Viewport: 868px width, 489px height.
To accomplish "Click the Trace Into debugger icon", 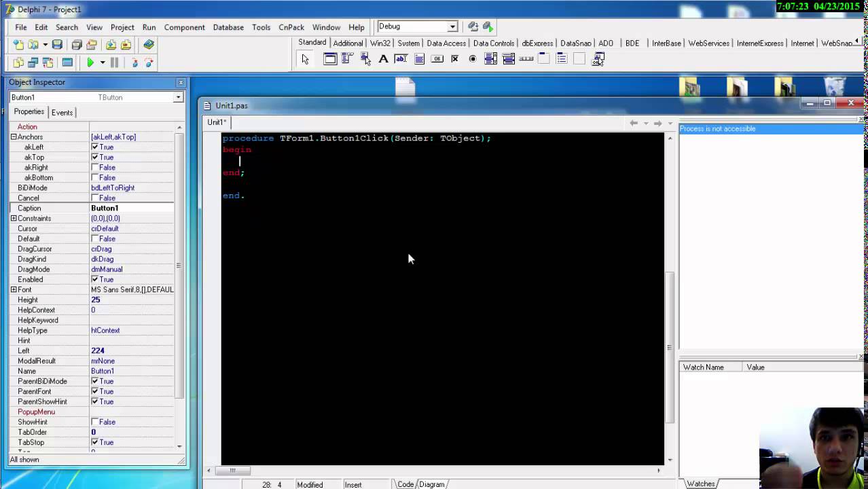I will coord(134,62).
